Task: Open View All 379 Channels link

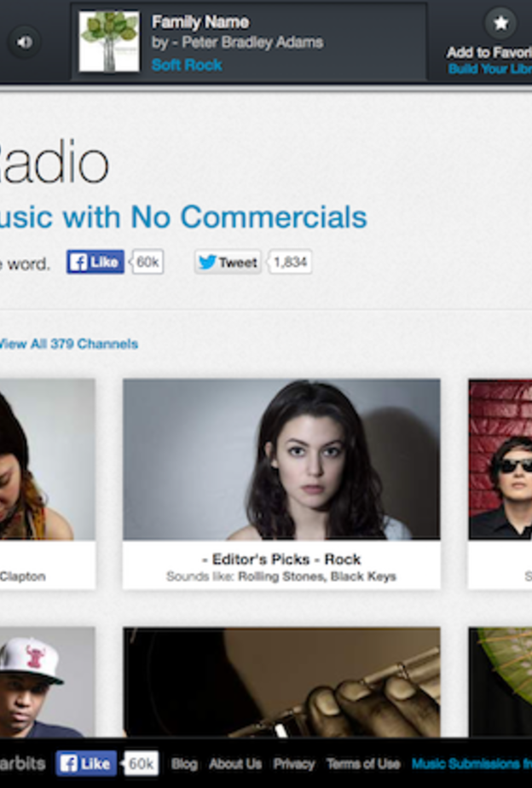Action: [x=66, y=344]
